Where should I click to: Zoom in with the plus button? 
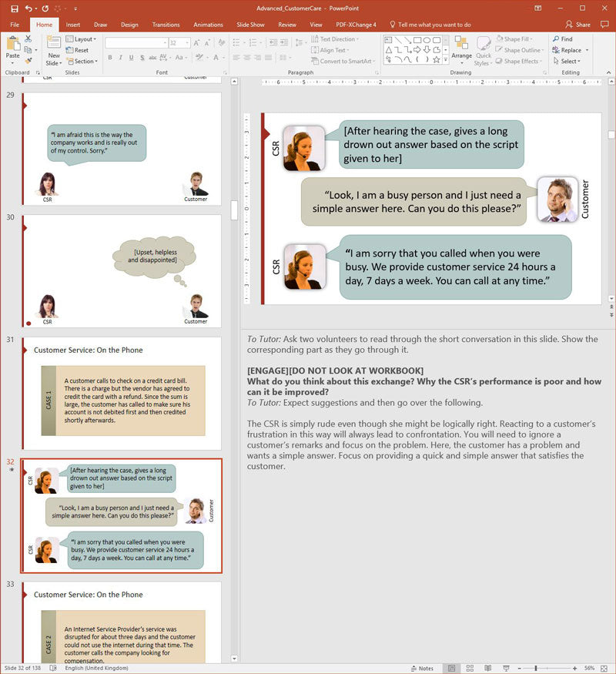574,669
